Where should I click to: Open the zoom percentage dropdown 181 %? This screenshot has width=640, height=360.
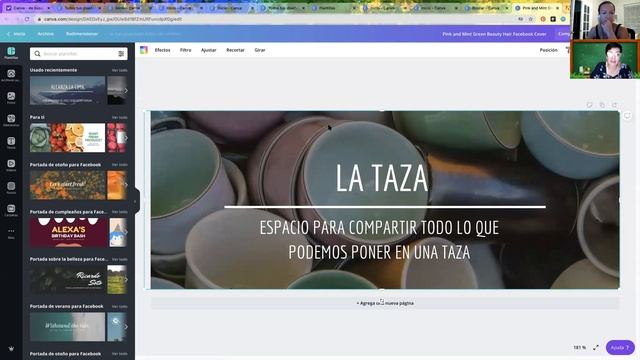580,347
